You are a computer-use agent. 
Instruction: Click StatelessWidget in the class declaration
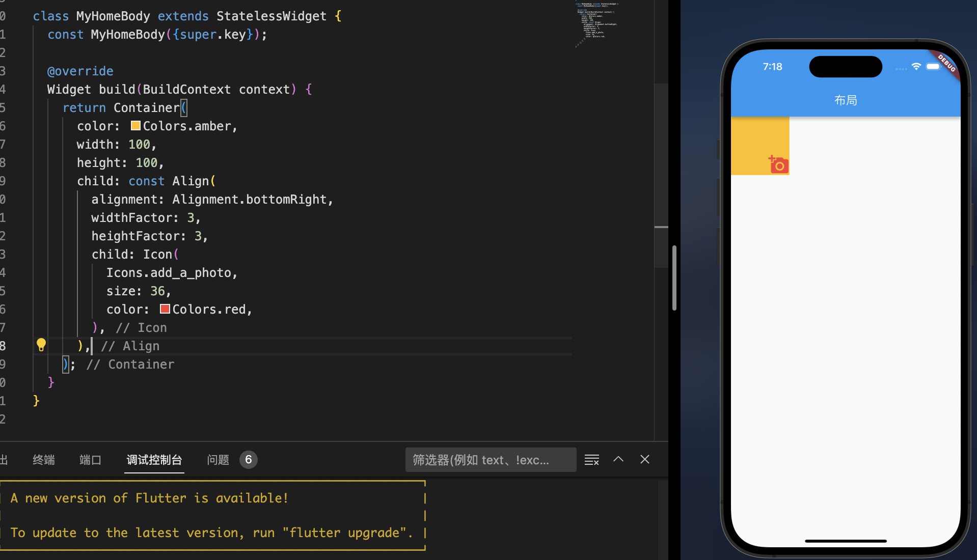click(x=272, y=16)
